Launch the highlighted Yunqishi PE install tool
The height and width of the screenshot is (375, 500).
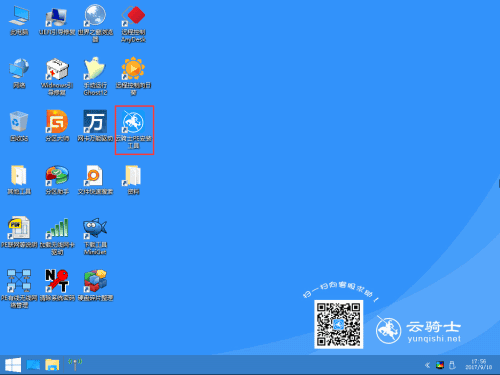pyautogui.click(x=134, y=130)
